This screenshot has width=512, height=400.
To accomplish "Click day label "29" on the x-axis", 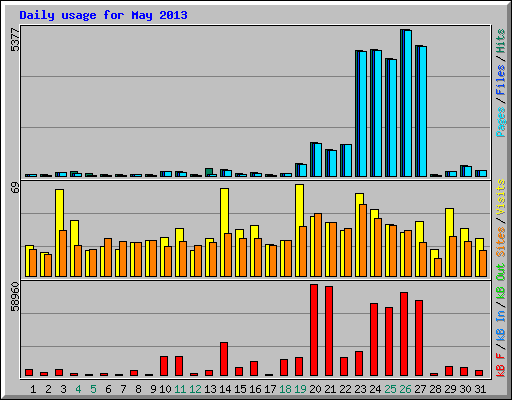I will click(x=450, y=389).
